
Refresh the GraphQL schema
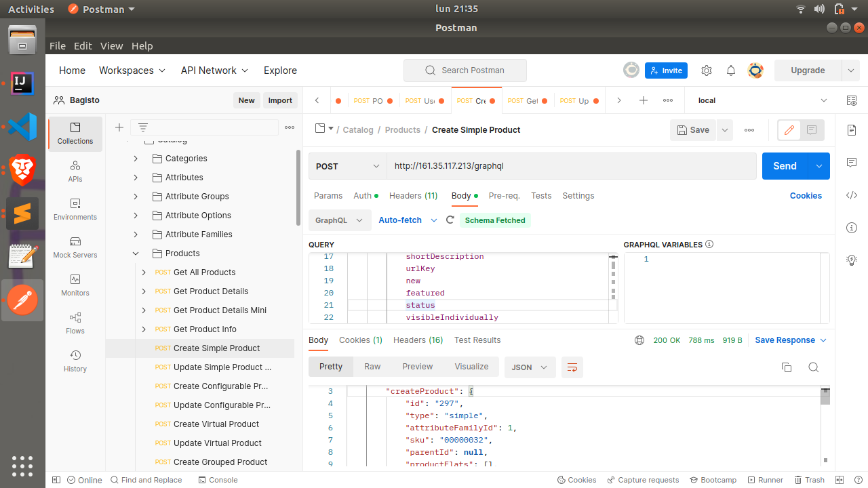click(x=450, y=220)
